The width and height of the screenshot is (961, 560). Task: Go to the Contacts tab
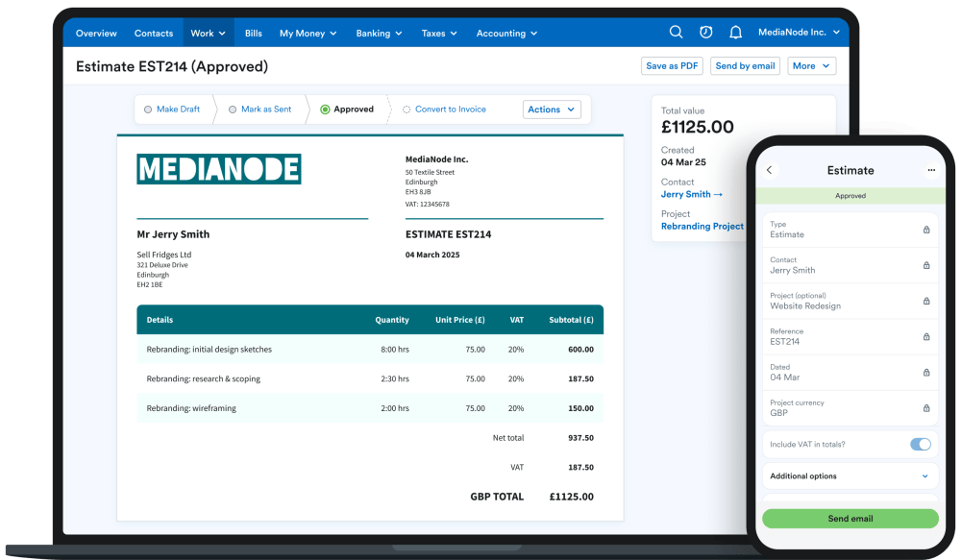pos(154,33)
